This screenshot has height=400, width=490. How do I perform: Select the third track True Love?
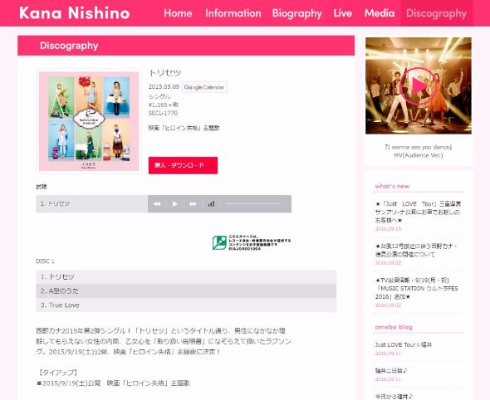[x=186, y=305]
